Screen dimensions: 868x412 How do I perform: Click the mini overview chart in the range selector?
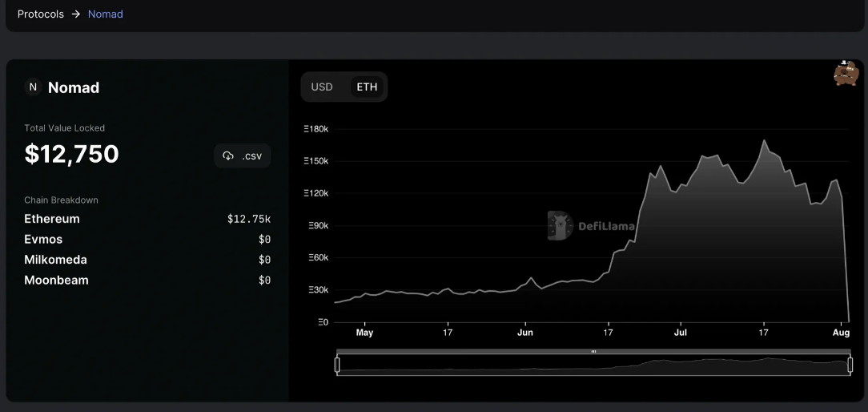(x=593, y=365)
